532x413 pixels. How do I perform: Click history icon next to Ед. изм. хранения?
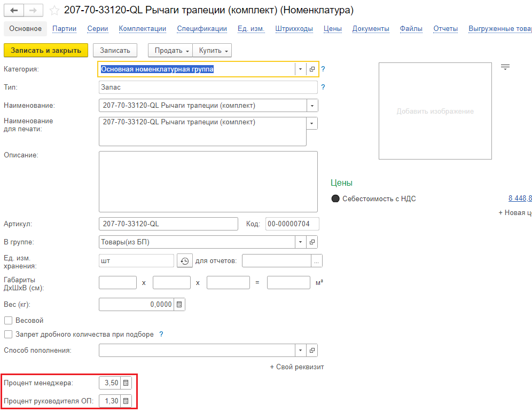click(x=184, y=261)
